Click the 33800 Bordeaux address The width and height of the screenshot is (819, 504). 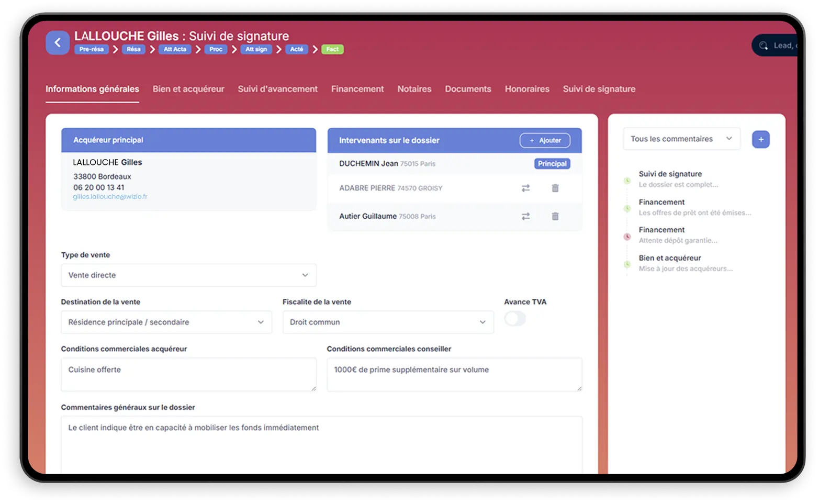[x=102, y=176]
